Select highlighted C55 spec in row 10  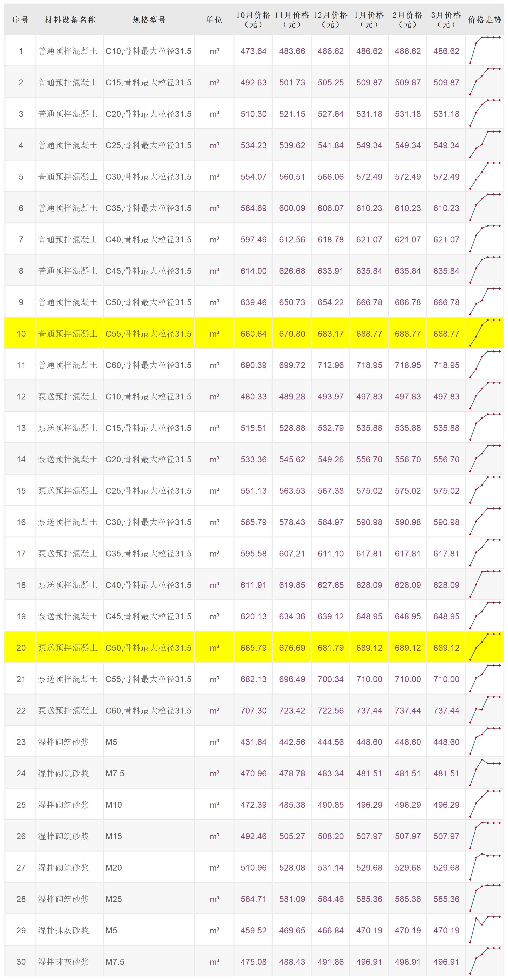148,334
